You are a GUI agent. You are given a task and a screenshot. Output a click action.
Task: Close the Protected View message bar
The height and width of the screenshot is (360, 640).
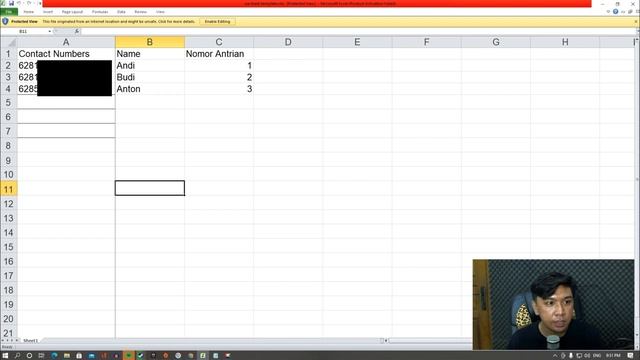click(636, 21)
